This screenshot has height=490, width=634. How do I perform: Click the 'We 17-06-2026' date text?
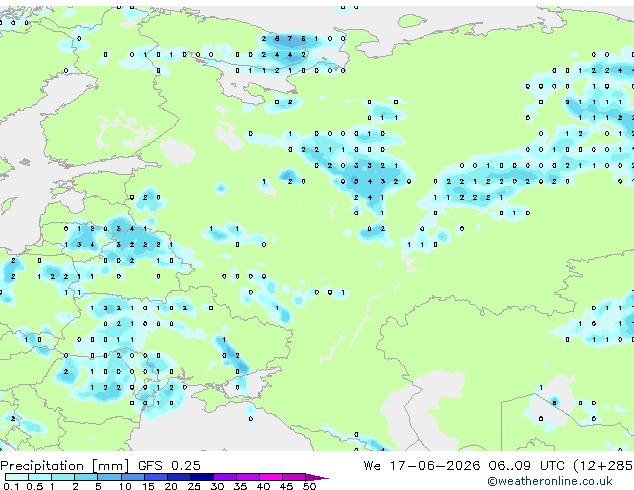point(422,465)
